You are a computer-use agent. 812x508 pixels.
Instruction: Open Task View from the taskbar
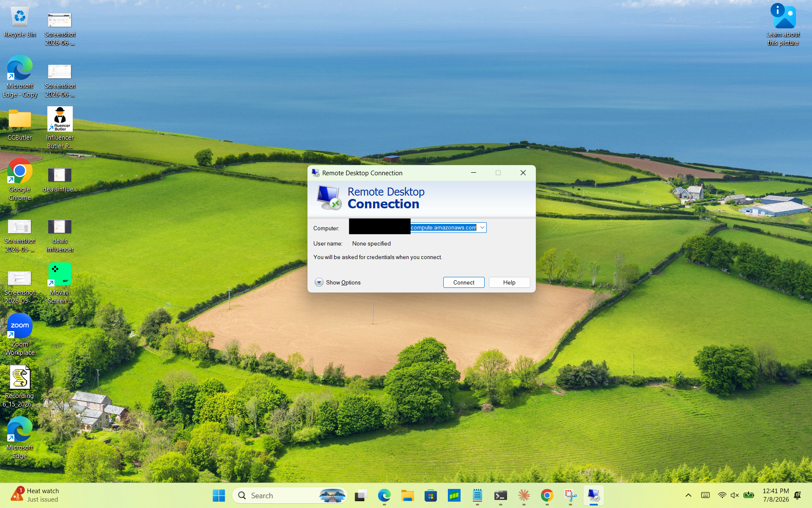point(361,495)
